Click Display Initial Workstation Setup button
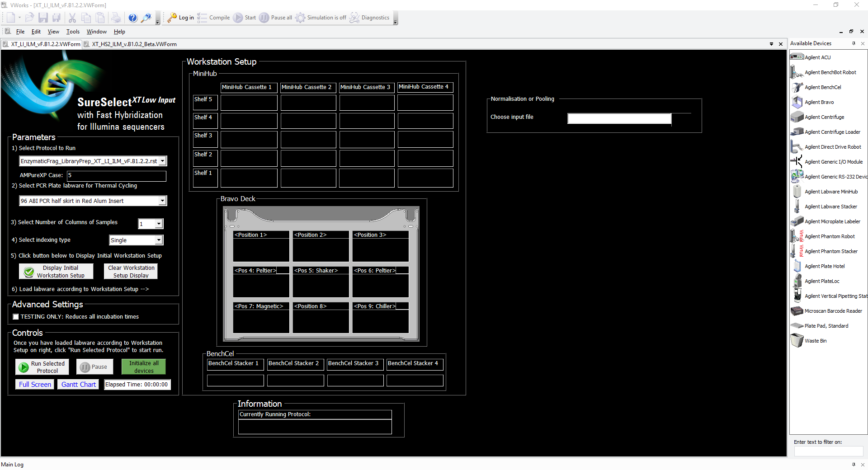Image resolution: width=868 pixels, height=470 pixels. [56, 272]
